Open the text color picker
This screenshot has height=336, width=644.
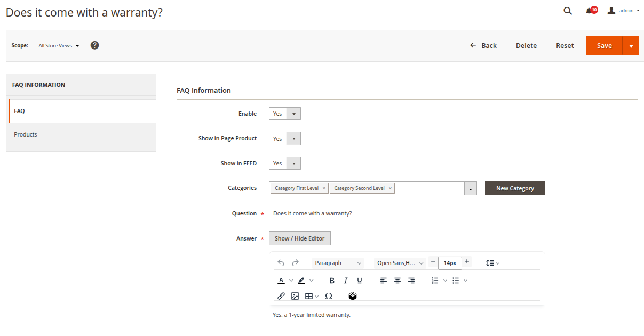pyautogui.click(x=281, y=281)
